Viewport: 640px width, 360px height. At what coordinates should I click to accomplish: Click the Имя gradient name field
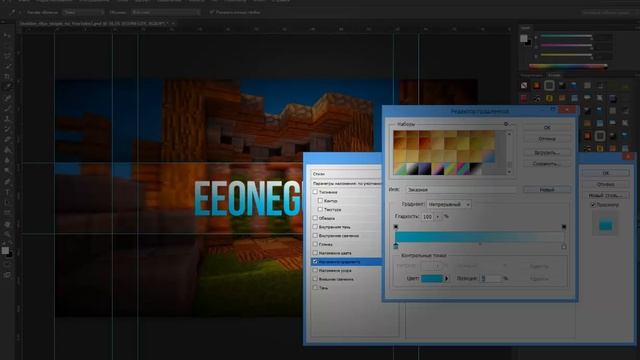[x=461, y=189]
